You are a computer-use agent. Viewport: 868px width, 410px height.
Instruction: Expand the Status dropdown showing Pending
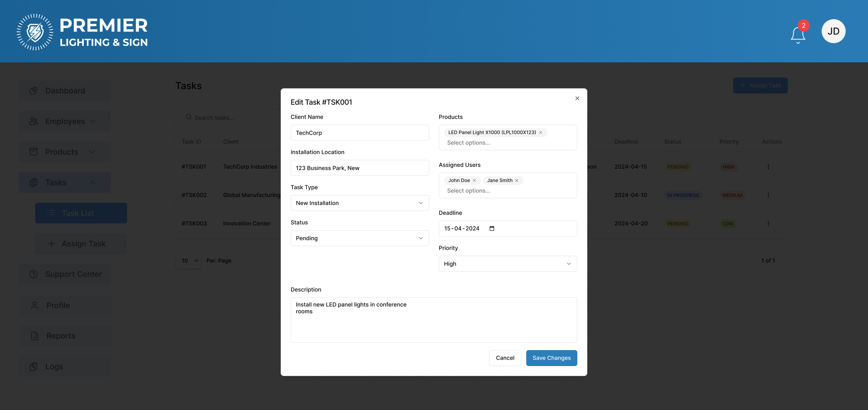point(359,238)
